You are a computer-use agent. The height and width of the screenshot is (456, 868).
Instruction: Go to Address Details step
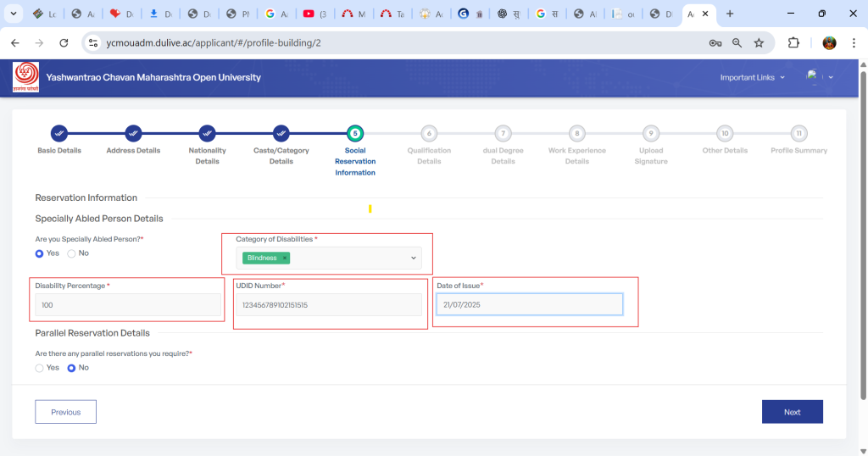pyautogui.click(x=133, y=133)
